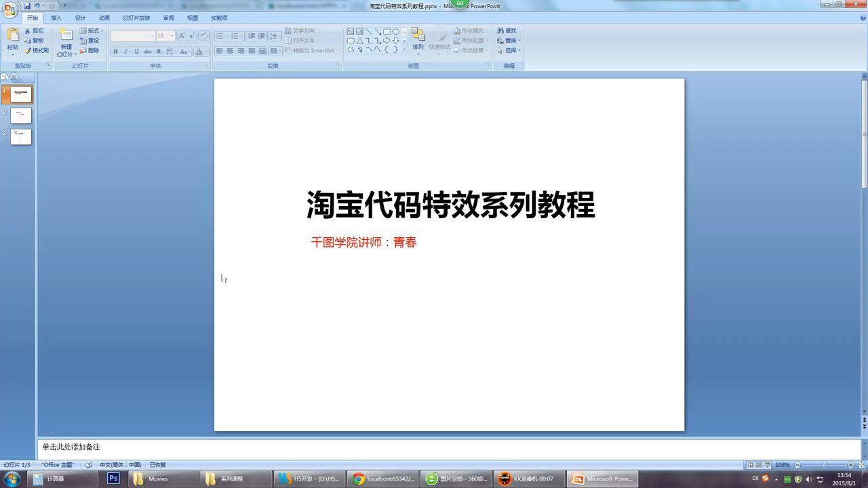The width and height of the screenshot is (868, 488).
Task: Switch to the 动画 tab
Action: (x=104, y=18)
